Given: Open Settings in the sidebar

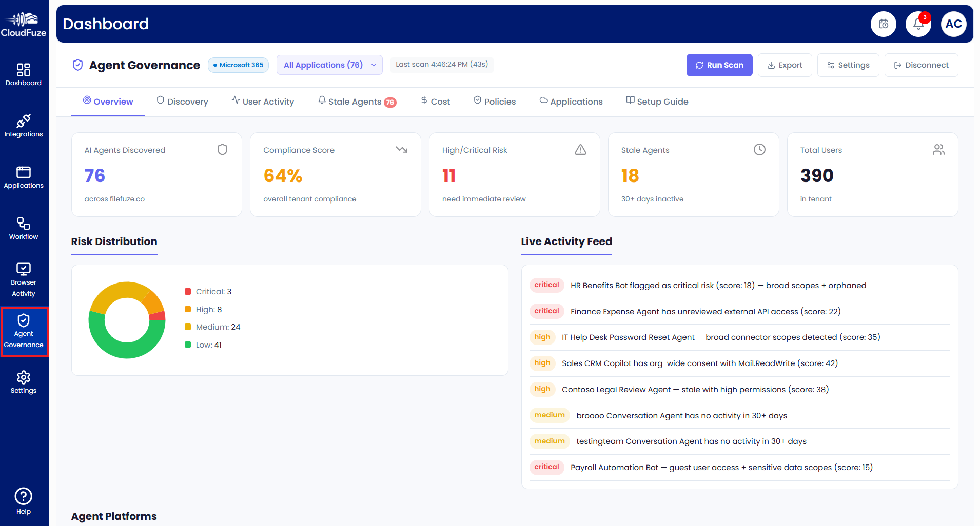Looking at the screenshot, I should click(24, 382).
